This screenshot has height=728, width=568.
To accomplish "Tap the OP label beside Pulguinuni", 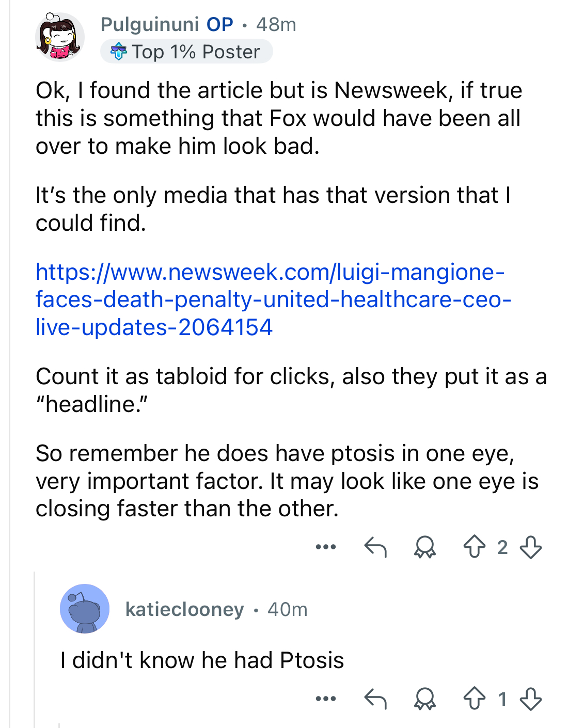I will click(x=220, y=24).
